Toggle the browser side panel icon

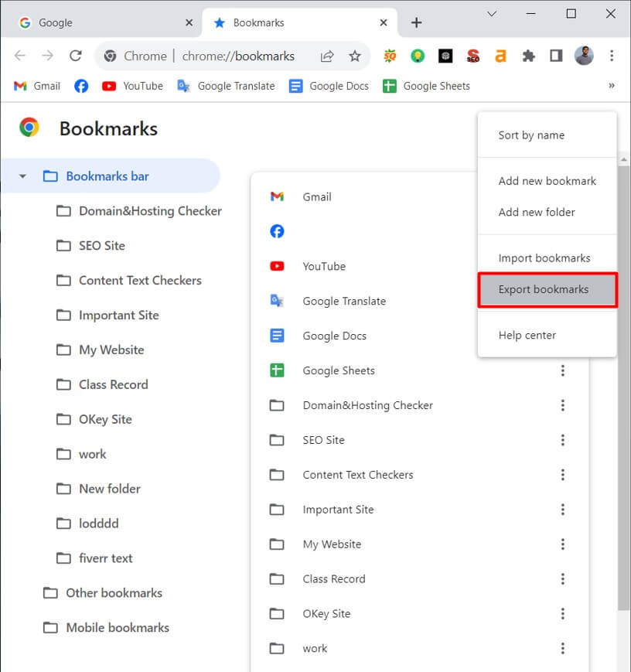pos(556,56)
